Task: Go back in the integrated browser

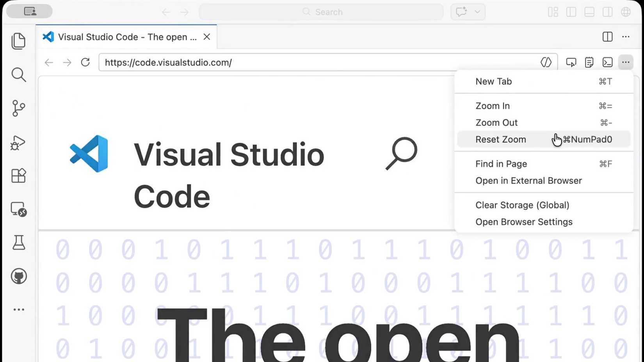Action: pos(49,62)
